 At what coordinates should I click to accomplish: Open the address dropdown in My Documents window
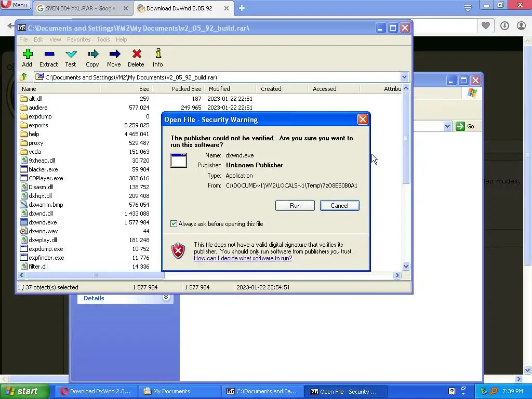pyautogui.click(x=447, y=126)
